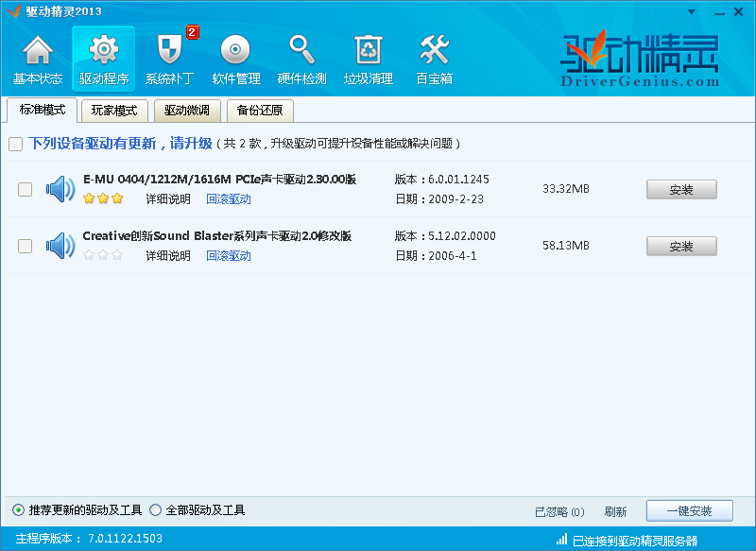756x551 pixels.
Task: Open the title bar dropdown menu arrow
Action: (x=692, y=12)
